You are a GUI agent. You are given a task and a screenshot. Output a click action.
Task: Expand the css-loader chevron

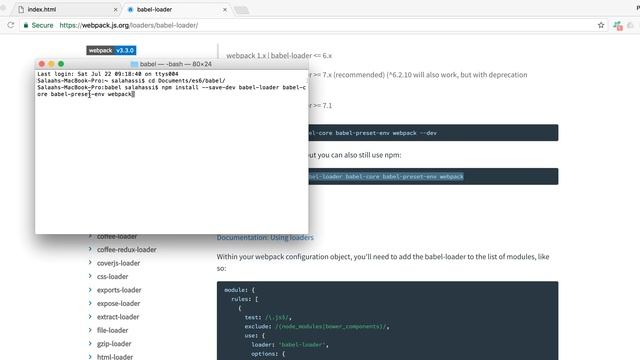tap(90, 276)
